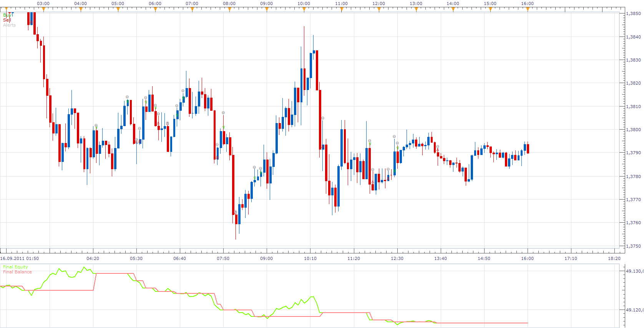This screenshot has width=644, height=328.
Task: Click the 13:40 bottom axis label
Action: tap(440, 258)
